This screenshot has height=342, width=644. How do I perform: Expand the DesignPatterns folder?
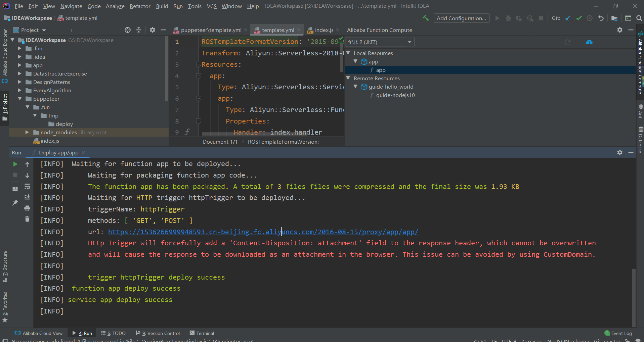click(20, 82)
